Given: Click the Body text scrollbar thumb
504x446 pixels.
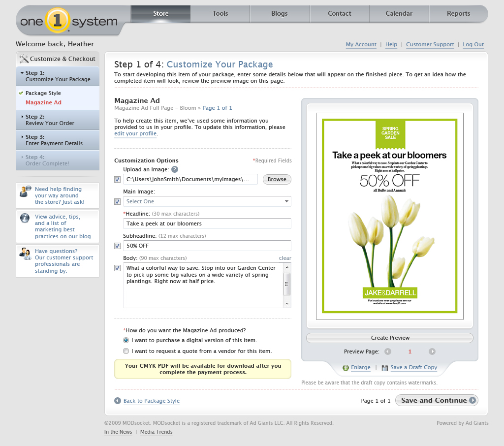Looking at the screenshot, I should [286, 284].
